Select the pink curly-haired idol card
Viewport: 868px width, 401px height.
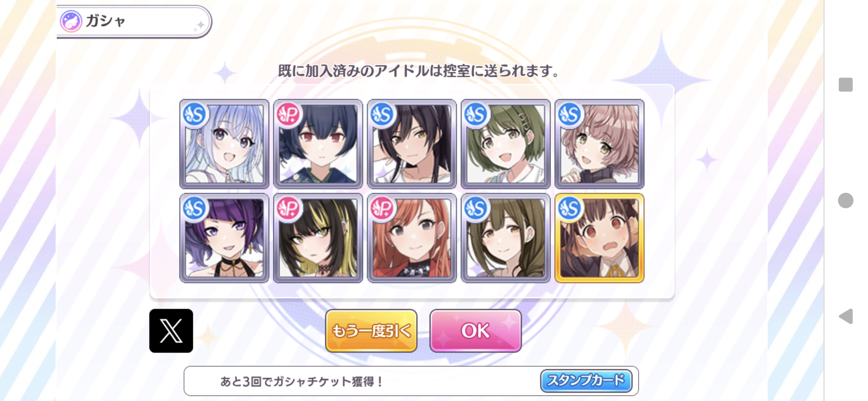(x=600, y=144)
